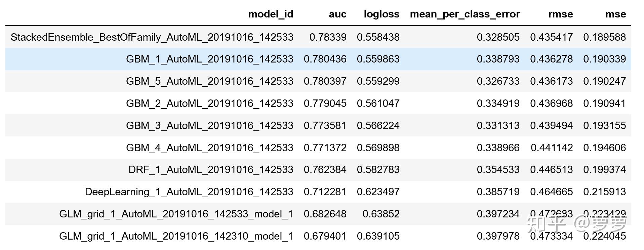Click the model_id column header

click(x=271, y=14)
